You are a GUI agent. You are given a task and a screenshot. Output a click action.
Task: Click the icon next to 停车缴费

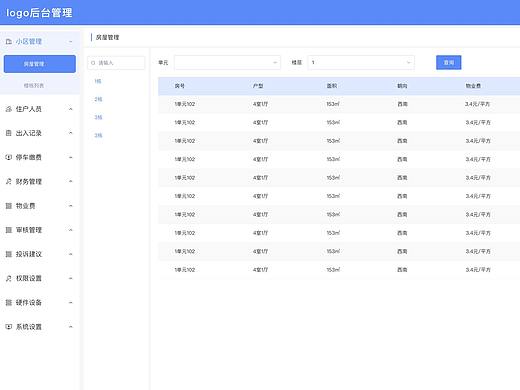(9, 157)
